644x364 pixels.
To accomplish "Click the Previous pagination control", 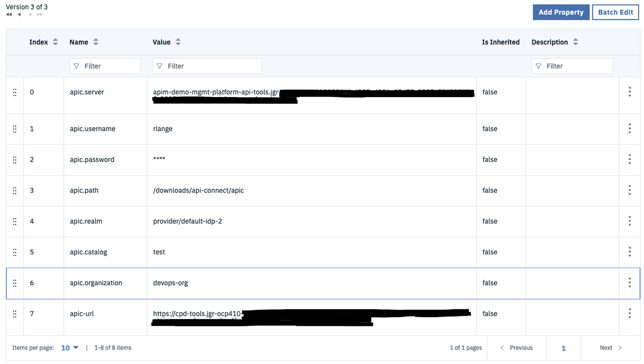I will pos(517,347).
